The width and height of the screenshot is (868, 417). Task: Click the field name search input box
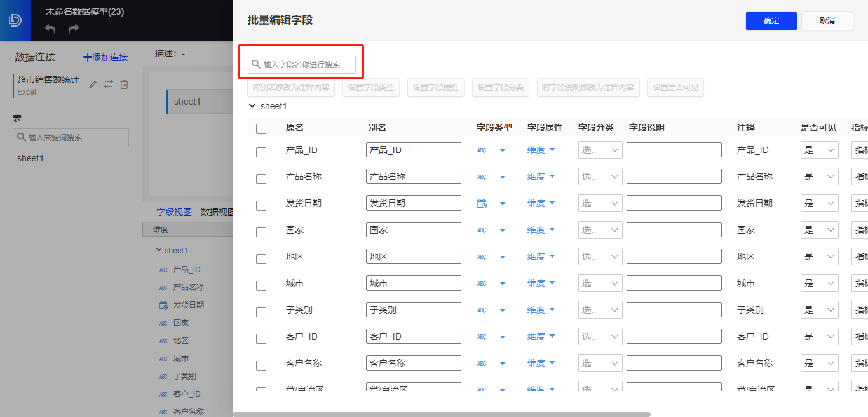click(300, 64)
